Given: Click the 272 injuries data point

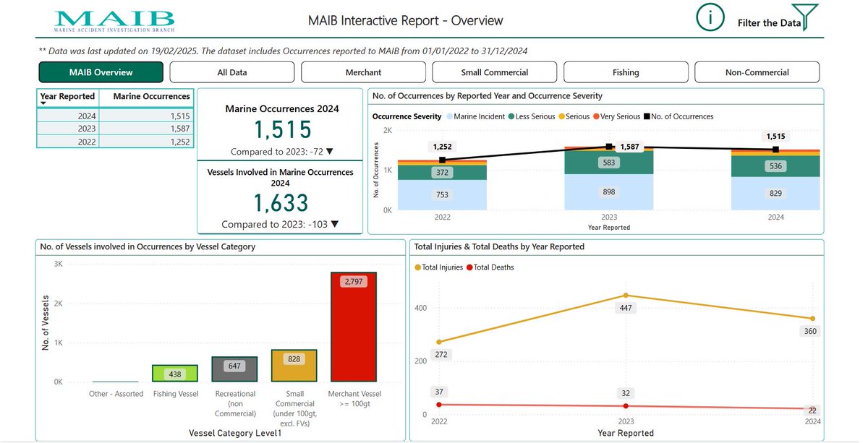Looking at the screenshot, I should coord(438,342).
